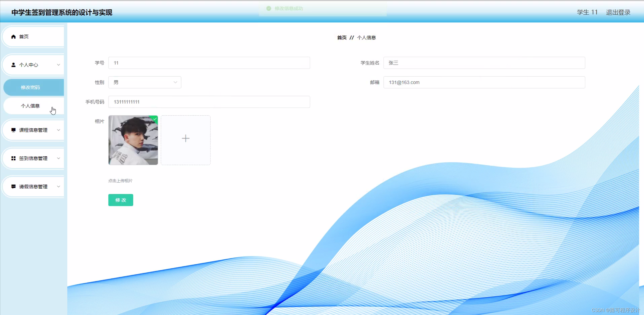Open the 性别 gender dropdown
This screenshot has height=315, width=644.
(145, 82)
